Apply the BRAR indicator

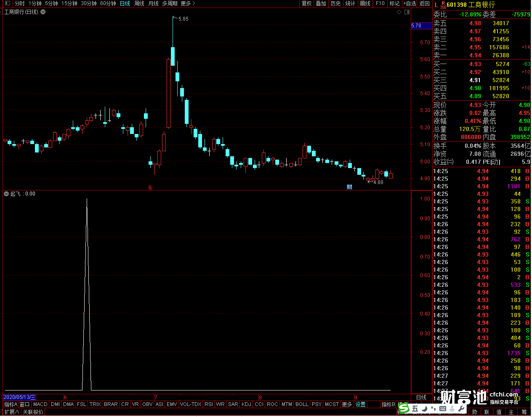click(111, 404)
